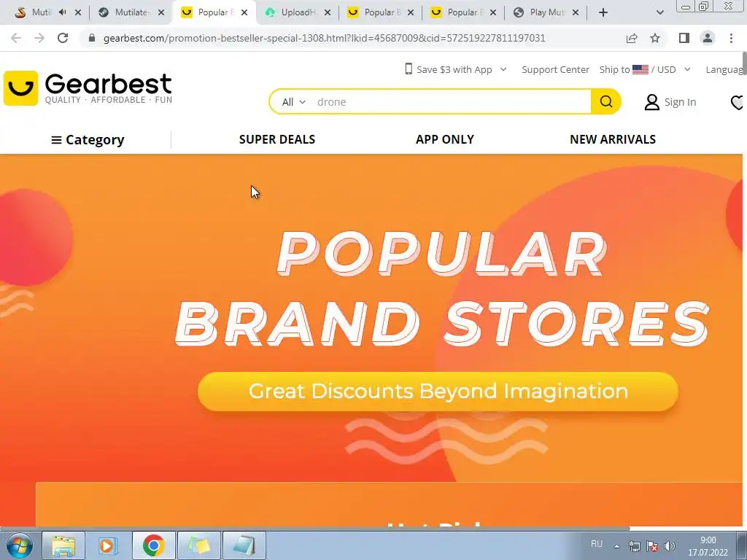Screen dimensions: 747x560
Task: Open the browser side panel icon
Action: (x=684, y=38)
